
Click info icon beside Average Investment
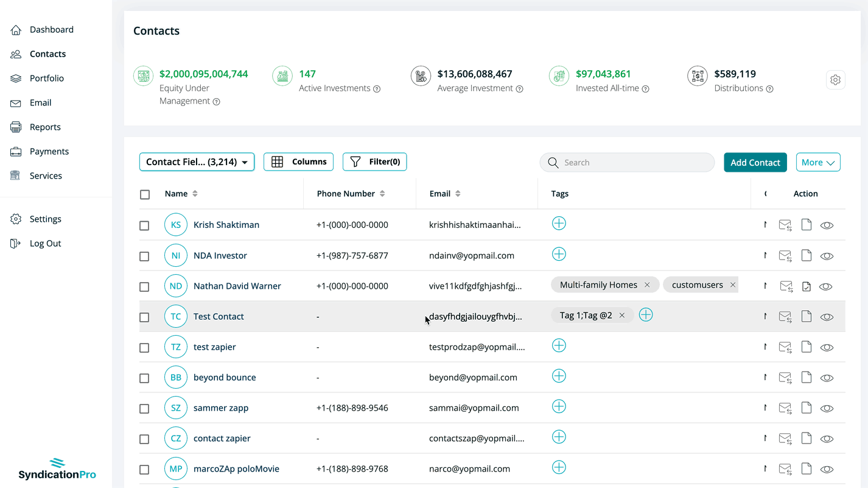point(519,89)
